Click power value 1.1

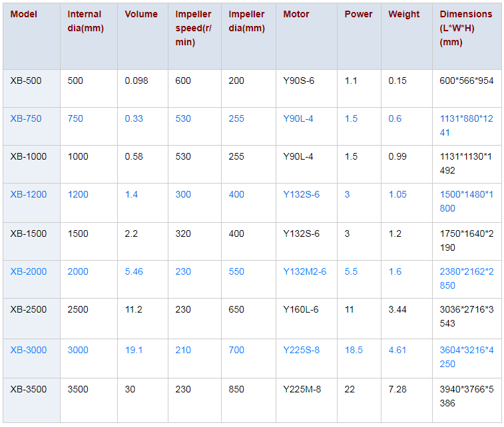coord(351,80)
